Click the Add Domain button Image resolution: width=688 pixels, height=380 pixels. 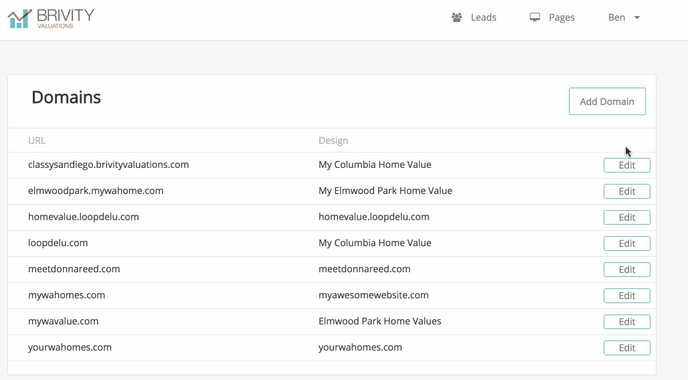607,101
